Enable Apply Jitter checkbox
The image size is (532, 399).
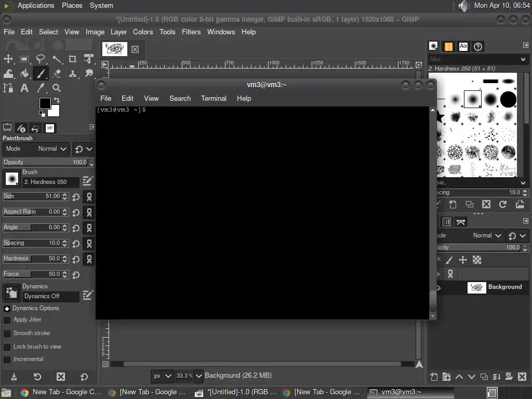pyautogui.click(x=7, y=320)
